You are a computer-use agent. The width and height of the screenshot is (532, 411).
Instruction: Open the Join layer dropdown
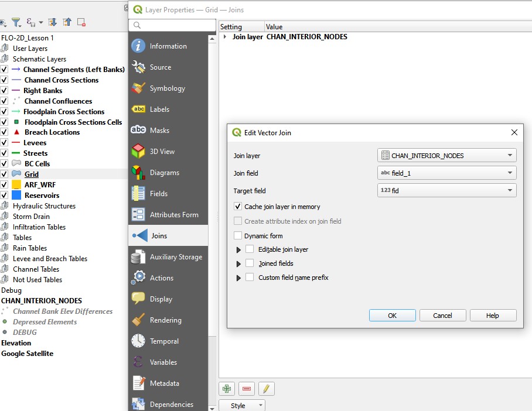point(447,156)
